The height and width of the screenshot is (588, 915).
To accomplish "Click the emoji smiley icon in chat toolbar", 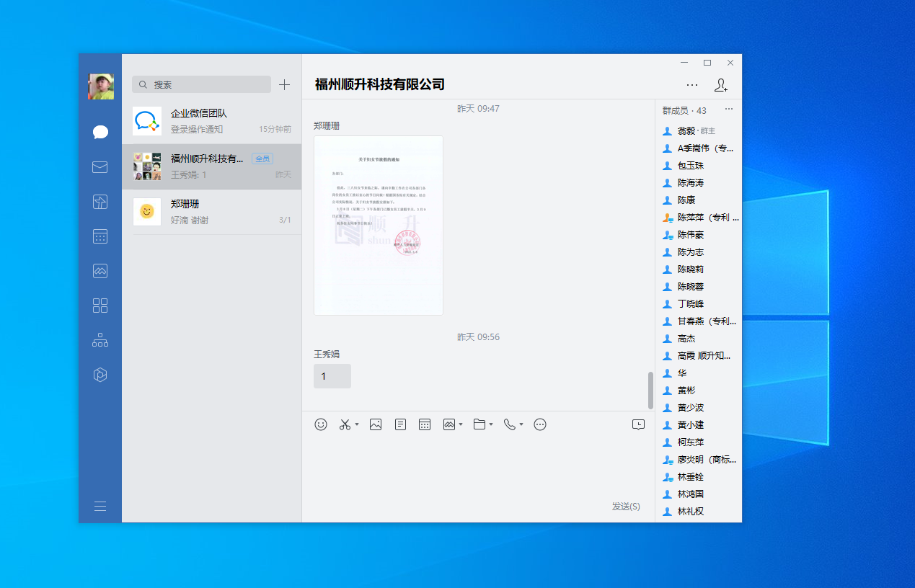I will point(321,424).
